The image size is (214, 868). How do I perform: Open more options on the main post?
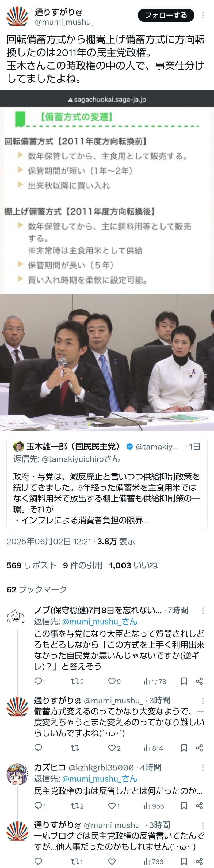203,15
